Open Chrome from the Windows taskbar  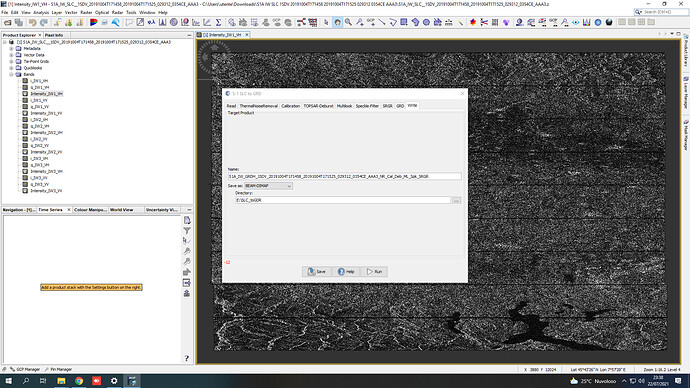pos(79,381)
